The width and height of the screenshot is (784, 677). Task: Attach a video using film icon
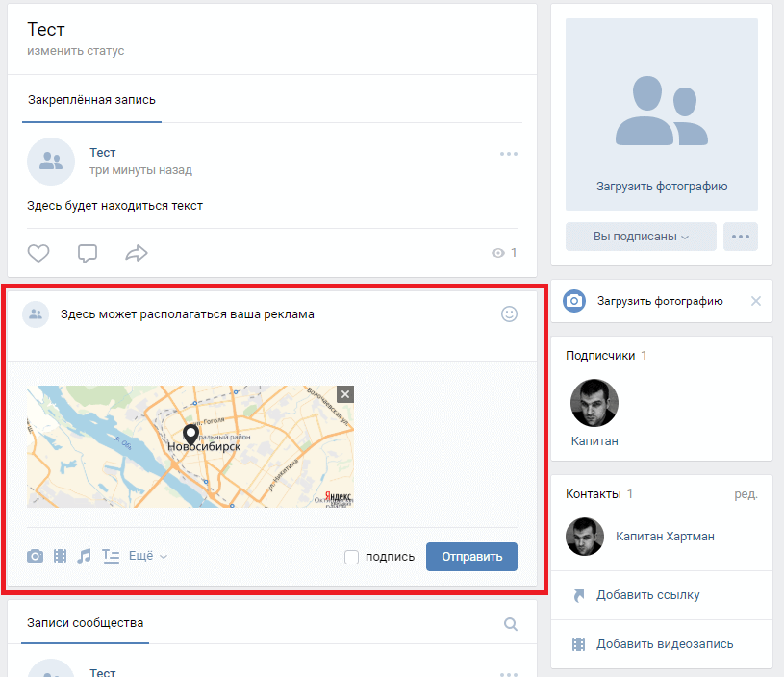(61, 556)
